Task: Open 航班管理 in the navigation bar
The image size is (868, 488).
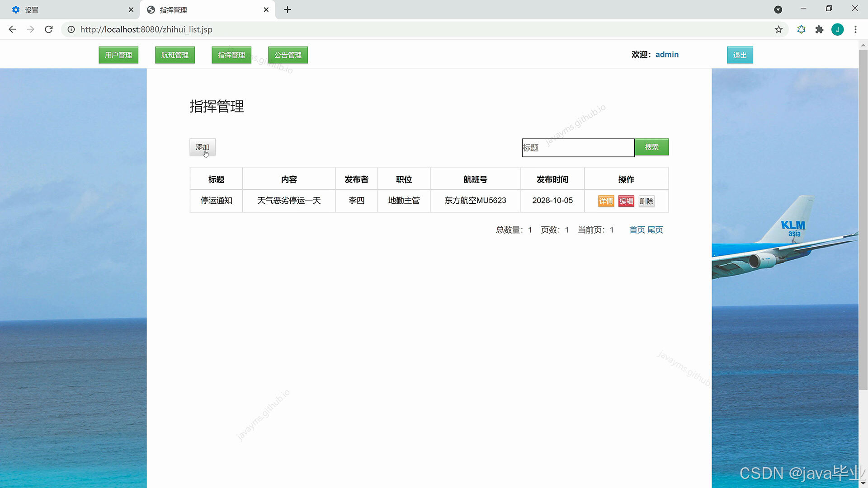Action: coord(175,55)
